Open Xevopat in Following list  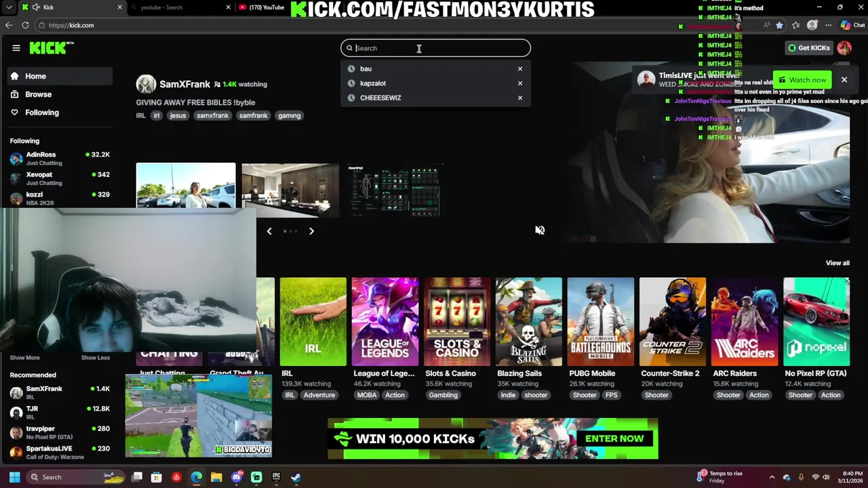[x=60, y=178]
